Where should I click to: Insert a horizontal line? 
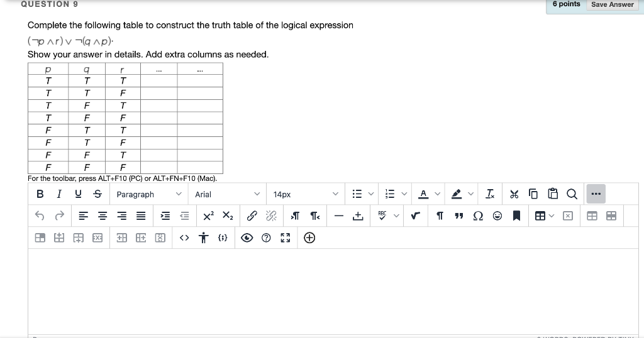pos(338,215)
